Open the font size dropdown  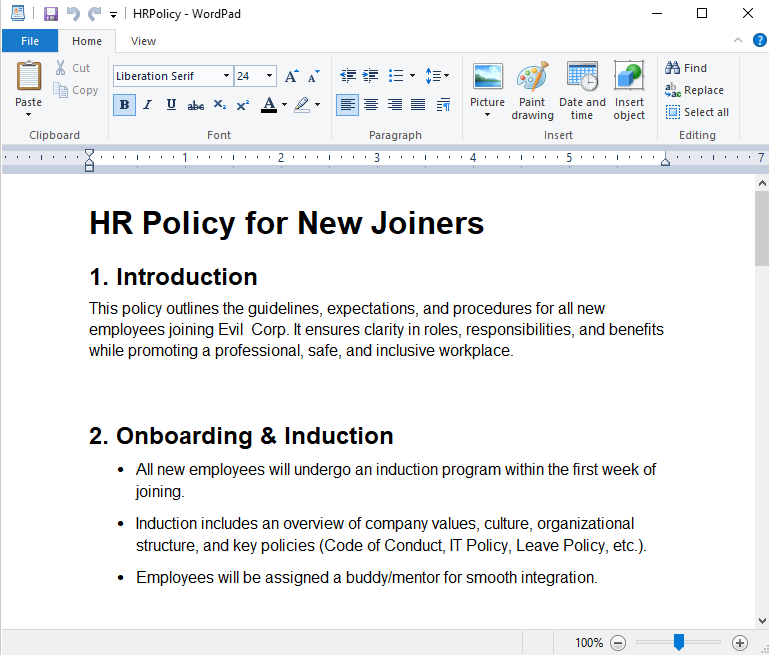pos(269,76)
